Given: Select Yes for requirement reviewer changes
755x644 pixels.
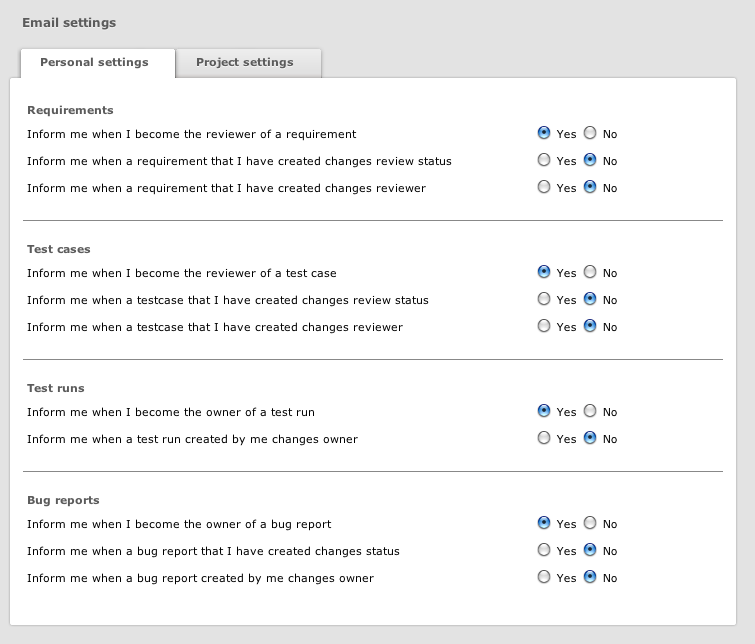Looking at the screenshot, I should point(544,187).
